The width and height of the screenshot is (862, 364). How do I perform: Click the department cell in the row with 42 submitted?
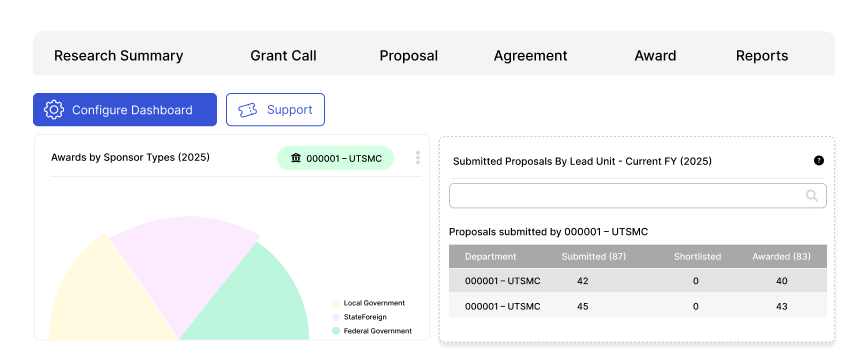coord(502,281)
